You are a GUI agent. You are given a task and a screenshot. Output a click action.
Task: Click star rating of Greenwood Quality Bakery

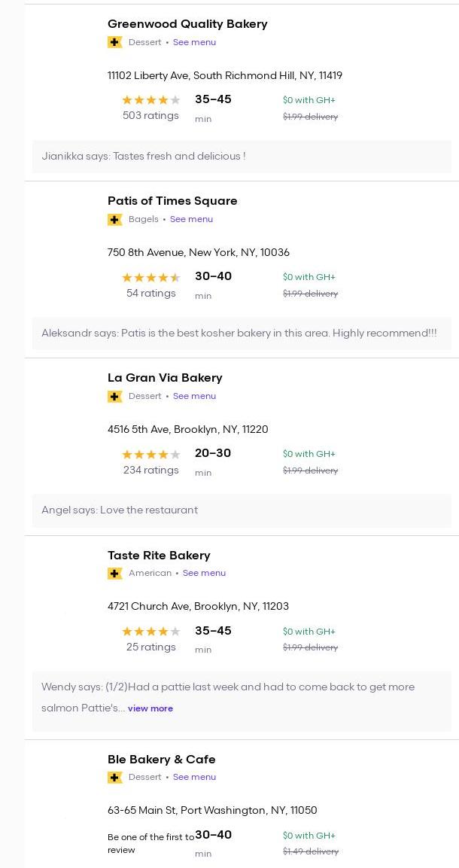[x=150, y=100]
